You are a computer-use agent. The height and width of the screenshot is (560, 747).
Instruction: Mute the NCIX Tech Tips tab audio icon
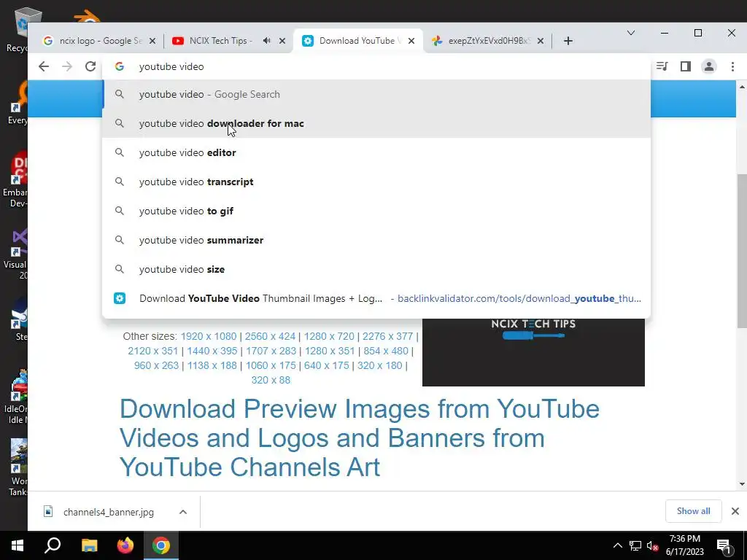(x=267, y=41)
